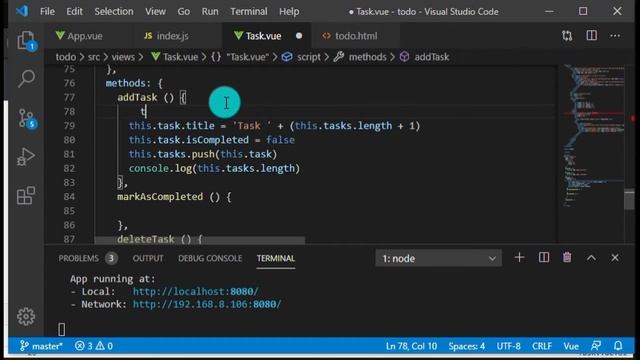
Task: Show the Debug Console panel tab
Action: pos(210,258)
